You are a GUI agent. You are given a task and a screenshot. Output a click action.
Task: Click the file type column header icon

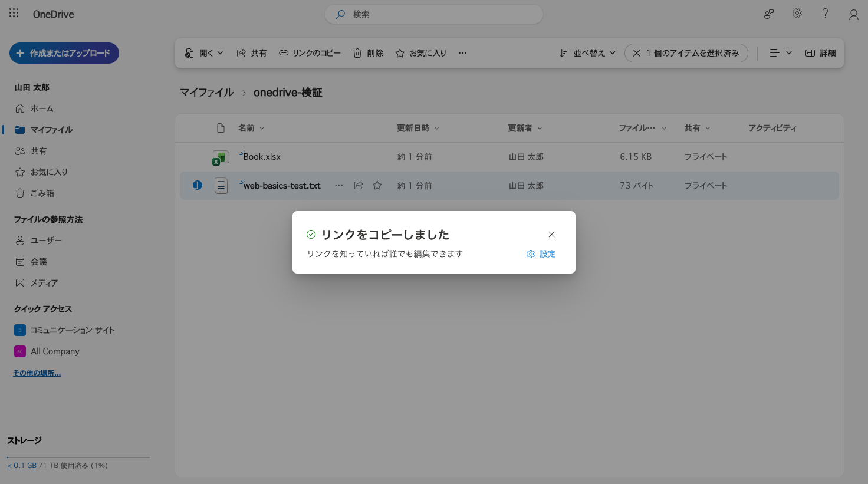point(221,128)
